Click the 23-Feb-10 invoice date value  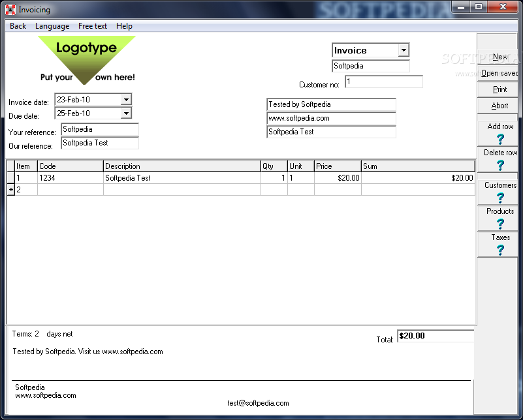tap(73, 100)
